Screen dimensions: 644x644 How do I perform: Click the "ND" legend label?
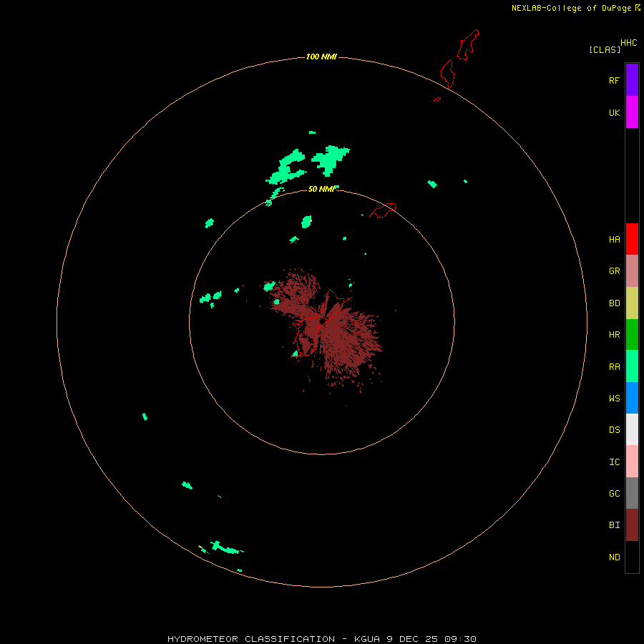tap(614, 557)
